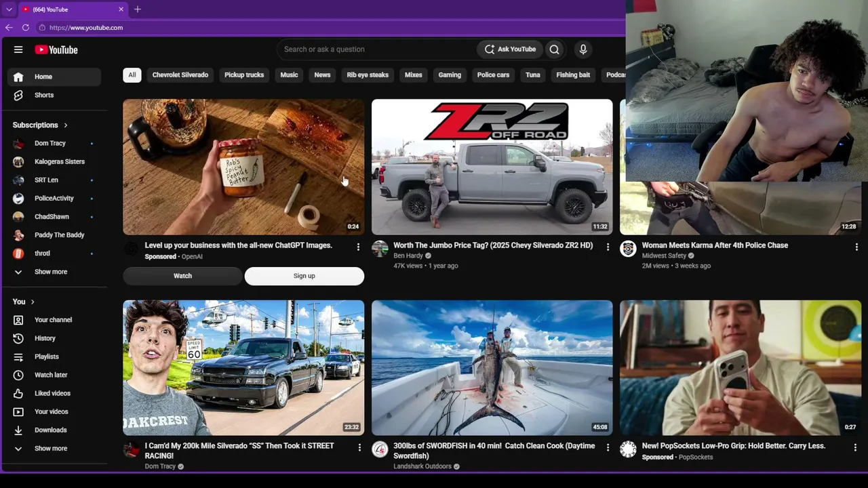Screen dimensions: 868x488
Task: Select the Rib eye steaks filter chip
Action: [368, 75]
